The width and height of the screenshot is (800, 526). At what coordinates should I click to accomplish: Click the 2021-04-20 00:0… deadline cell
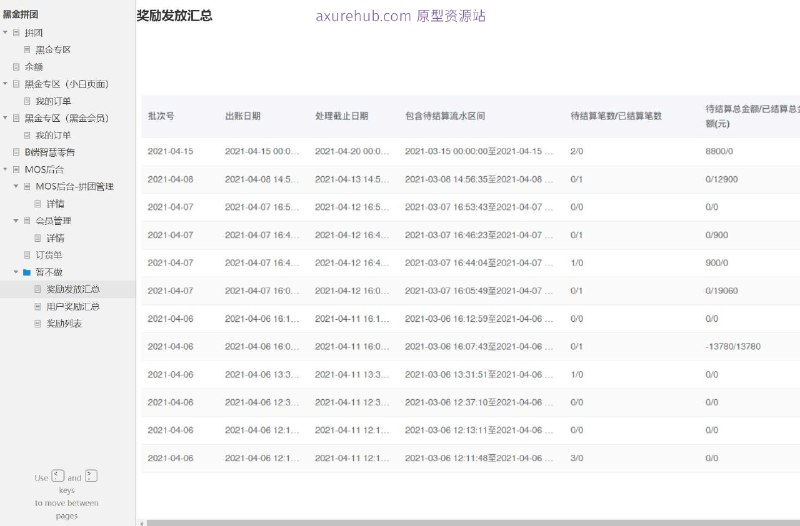tap(352, 152)
